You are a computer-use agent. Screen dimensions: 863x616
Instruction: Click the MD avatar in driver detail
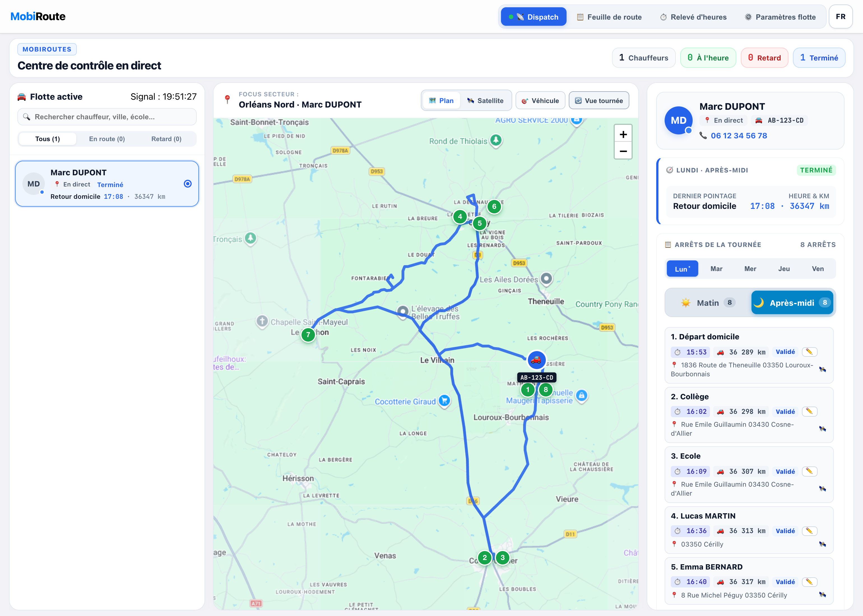click(678, 120)
